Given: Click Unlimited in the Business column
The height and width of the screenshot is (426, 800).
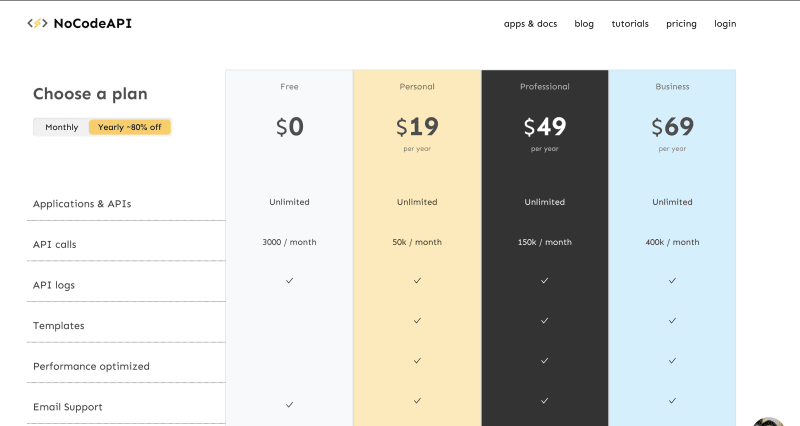Looking at the screenshot, I should [672, 202].
